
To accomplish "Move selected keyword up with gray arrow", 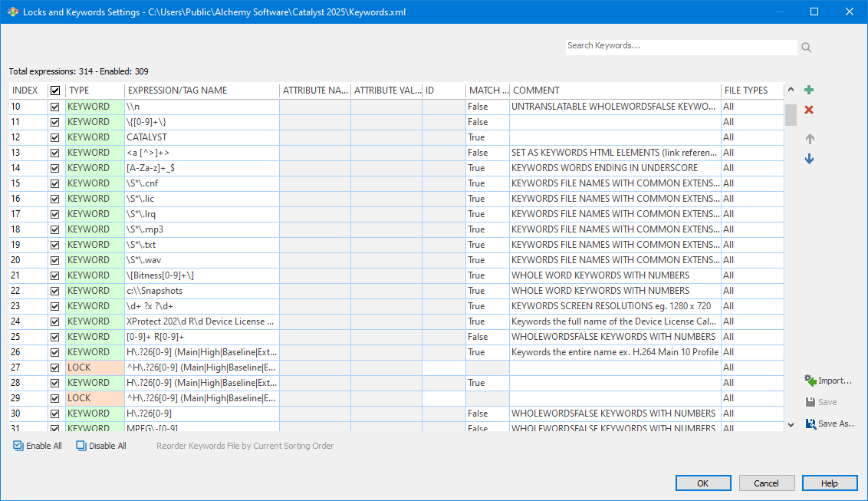I will pos(809,139).
